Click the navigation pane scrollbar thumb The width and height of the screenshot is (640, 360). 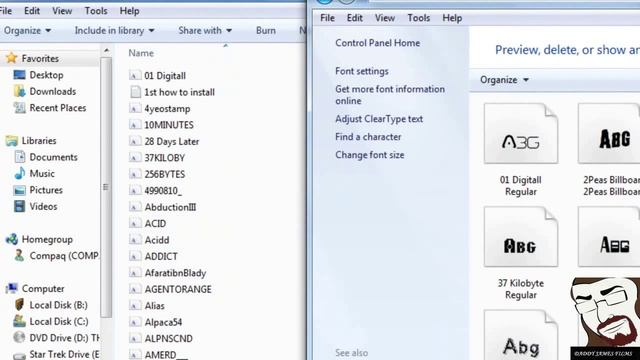point(106,187)
